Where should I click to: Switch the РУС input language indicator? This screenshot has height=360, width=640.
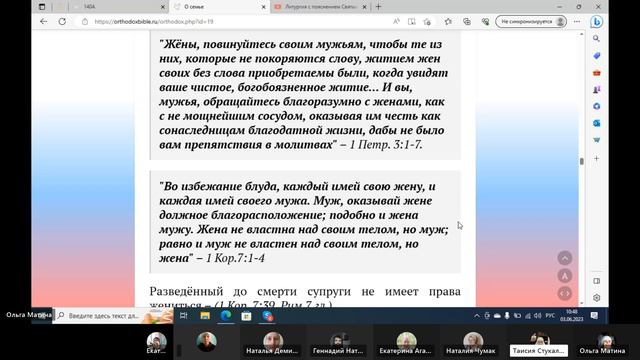550,316
